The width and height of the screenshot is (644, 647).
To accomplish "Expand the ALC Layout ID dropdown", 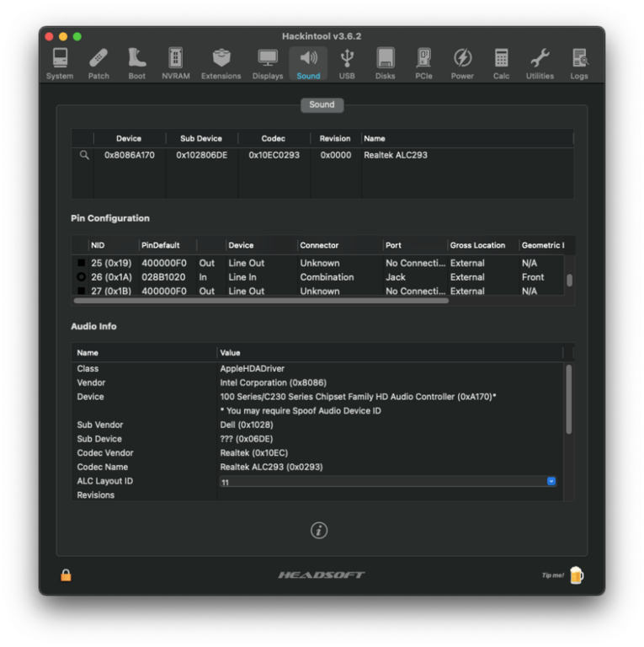I will coord(551,481).
